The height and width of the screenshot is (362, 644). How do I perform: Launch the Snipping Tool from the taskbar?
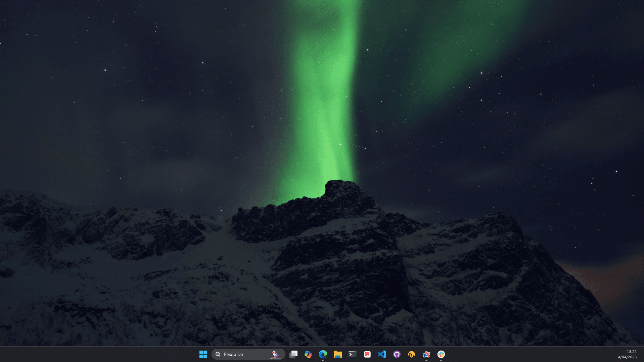coord(293,354)
